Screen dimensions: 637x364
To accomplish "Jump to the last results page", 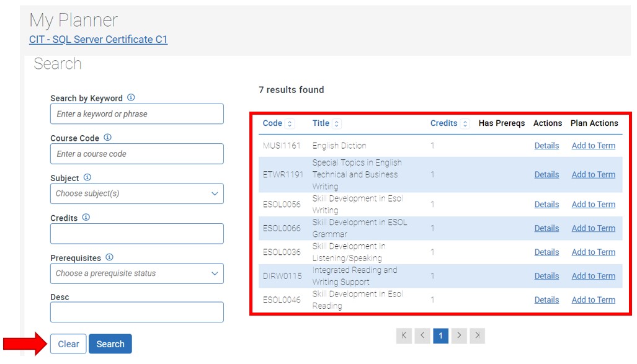I will pyautogui.click(x=478, y=335).
